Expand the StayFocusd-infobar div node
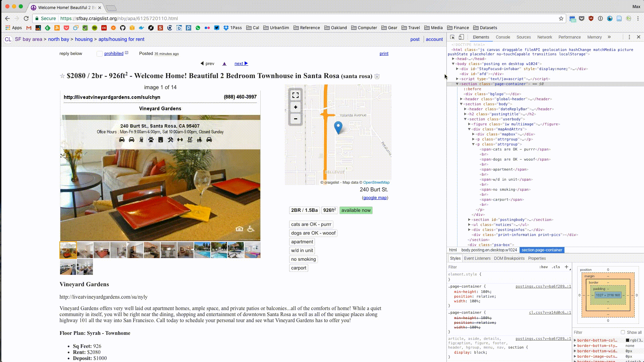Screen dimensions: 644x362 [x=457, y=69]
